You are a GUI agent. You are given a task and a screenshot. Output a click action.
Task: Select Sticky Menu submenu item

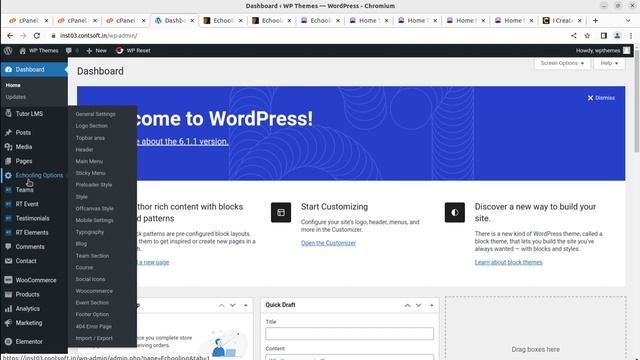tap(91, 173)
